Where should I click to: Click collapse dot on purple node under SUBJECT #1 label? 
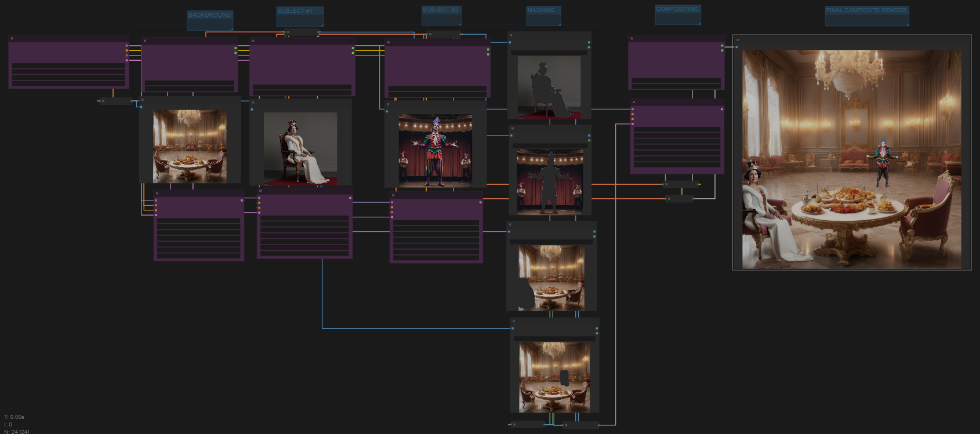pos(253,41)
